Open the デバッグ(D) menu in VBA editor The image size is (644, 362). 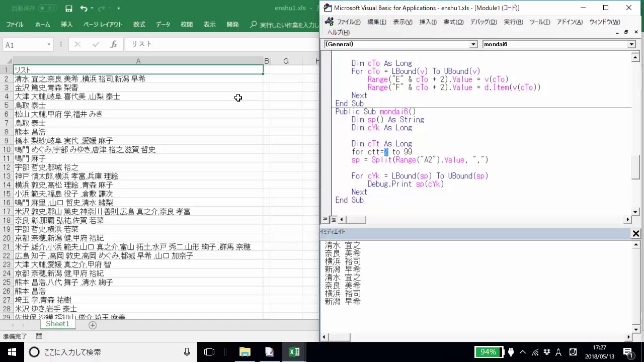point(483,22)
